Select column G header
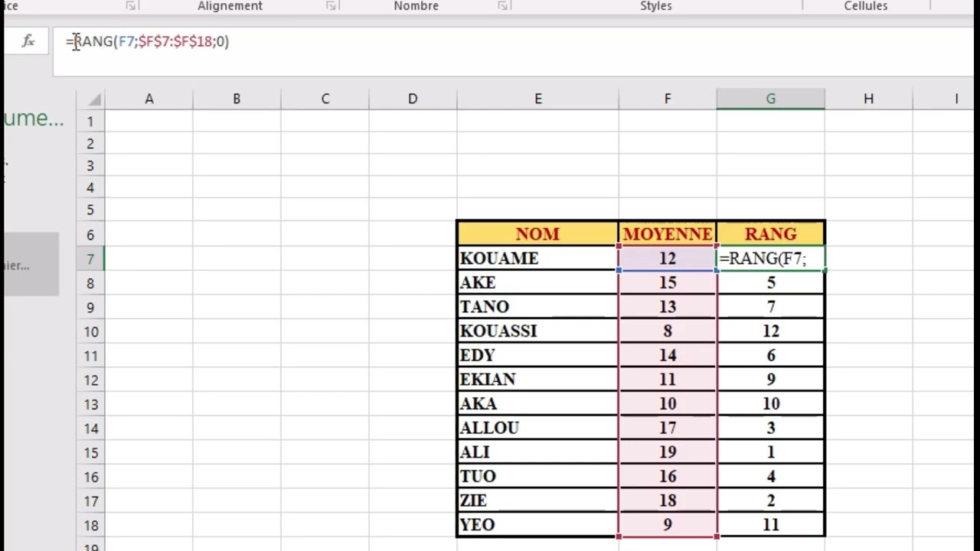Screen dimensions: 980x551 [771, 99]
